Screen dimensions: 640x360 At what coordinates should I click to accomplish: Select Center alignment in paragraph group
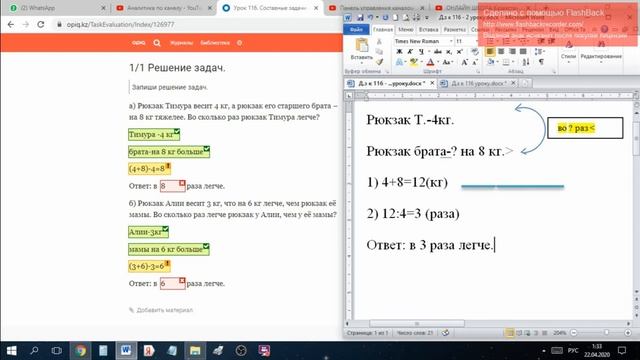pyautogui.click(x=501, y=51)
